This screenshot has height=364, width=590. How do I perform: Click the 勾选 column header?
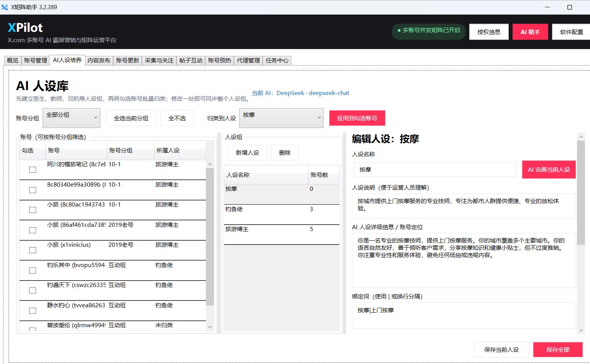pos(33,150)
